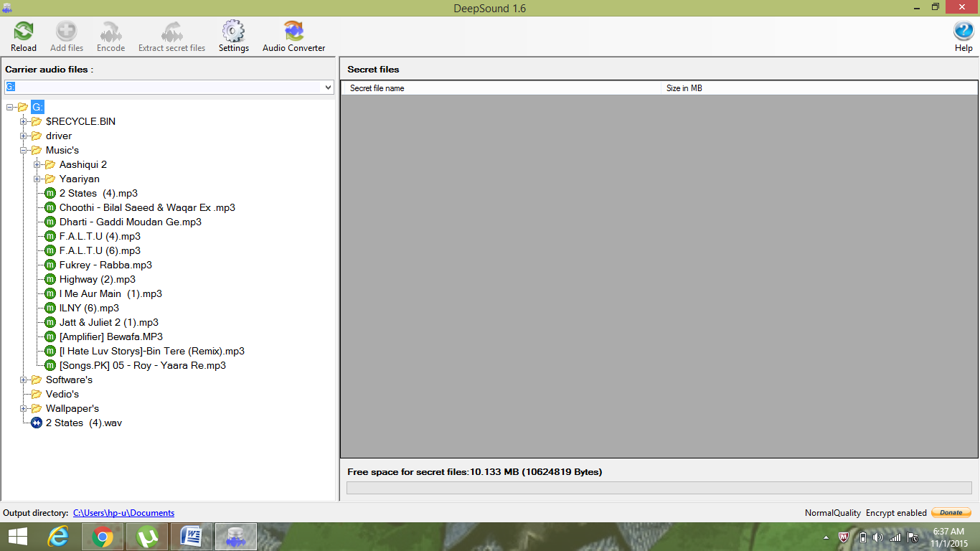Click mp3 icon of 2 States (4).mp3
Viewport: 980px width, 551px height.
[50, 193]
